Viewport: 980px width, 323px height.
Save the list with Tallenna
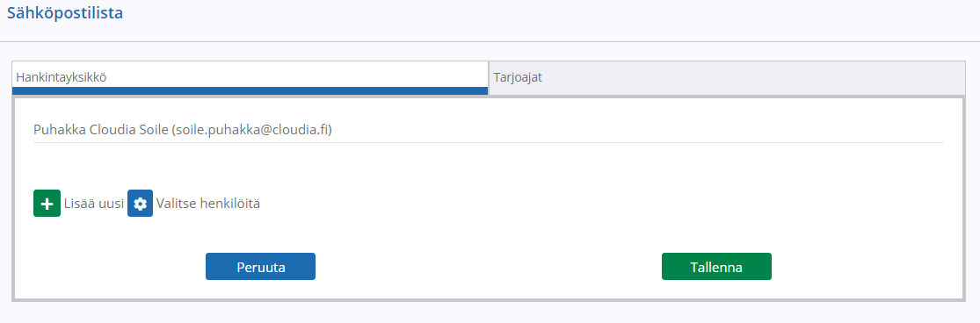716,266
